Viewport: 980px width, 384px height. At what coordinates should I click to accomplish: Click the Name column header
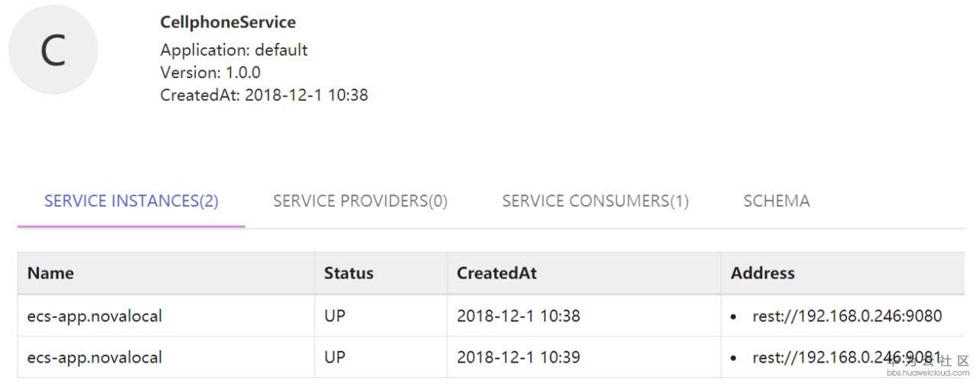point(51,273)
